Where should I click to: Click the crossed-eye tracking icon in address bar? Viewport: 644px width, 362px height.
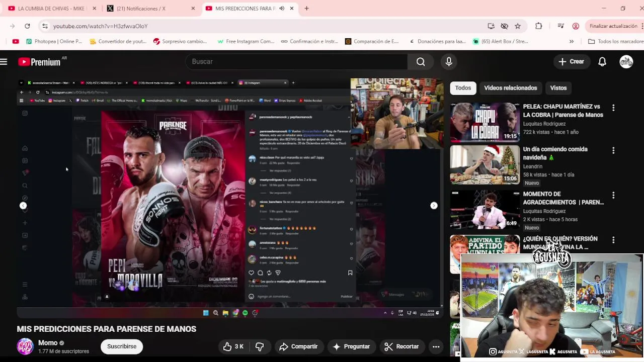pos(504,26)
